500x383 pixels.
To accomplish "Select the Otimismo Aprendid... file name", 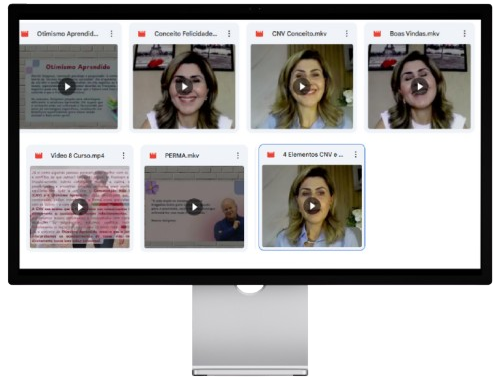I will click(68, 34).
